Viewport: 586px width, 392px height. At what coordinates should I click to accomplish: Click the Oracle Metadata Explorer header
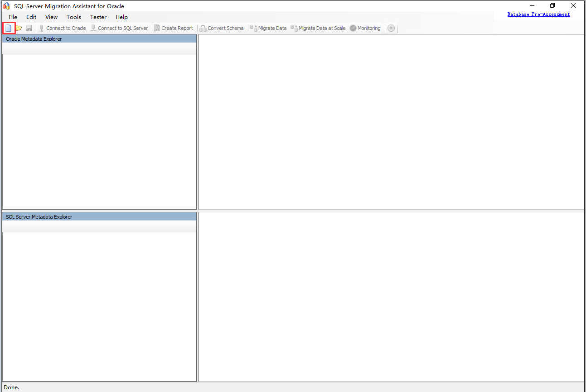coord(99,39)
